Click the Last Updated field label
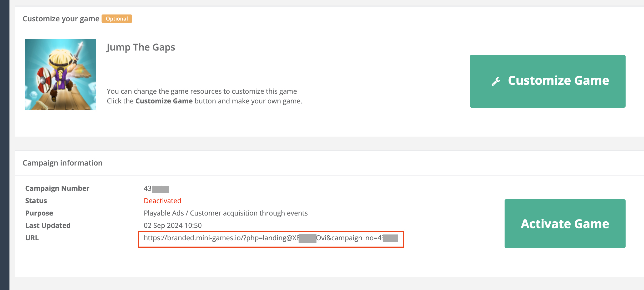The image size is (644, 290). pyautogui.click(x=48, y=226)
